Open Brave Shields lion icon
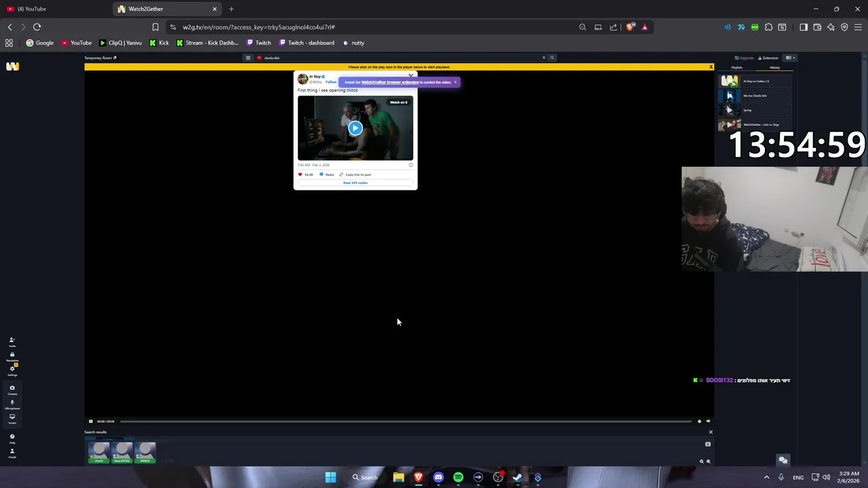This screenshot has height=488, width=868. [x=630, y=27]
